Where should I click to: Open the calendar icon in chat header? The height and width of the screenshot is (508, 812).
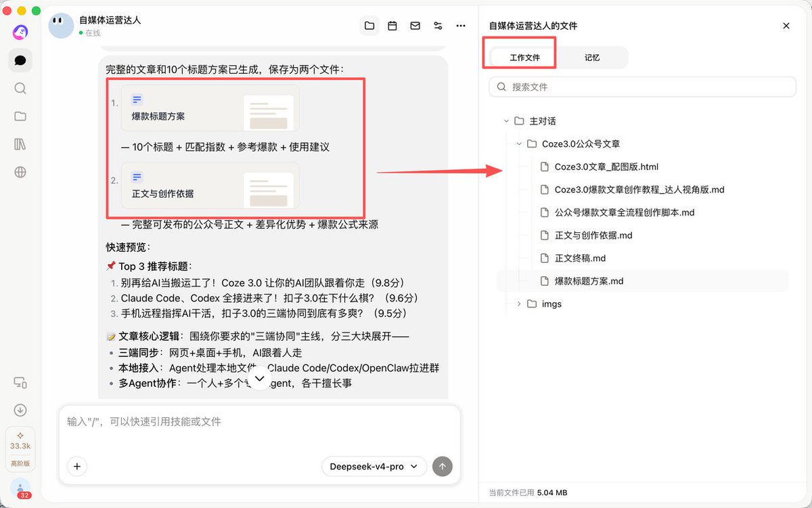click(x=392, y=26)
